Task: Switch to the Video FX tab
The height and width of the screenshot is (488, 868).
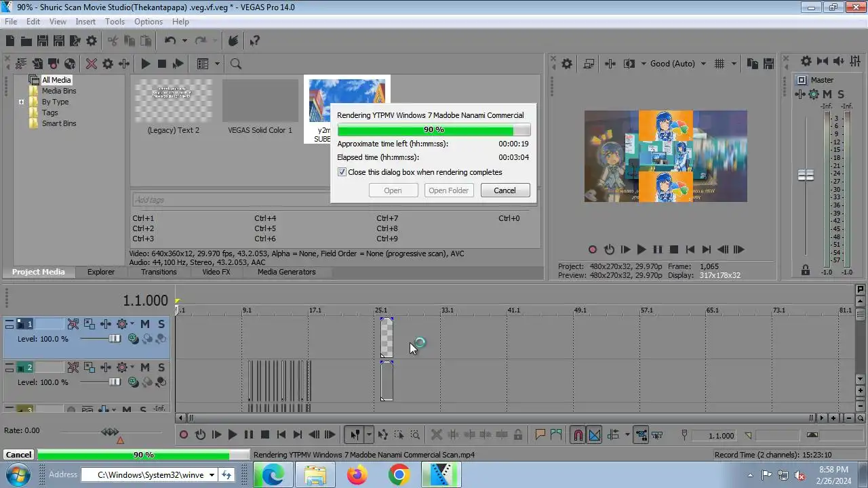Action: (x=216, y=272)
